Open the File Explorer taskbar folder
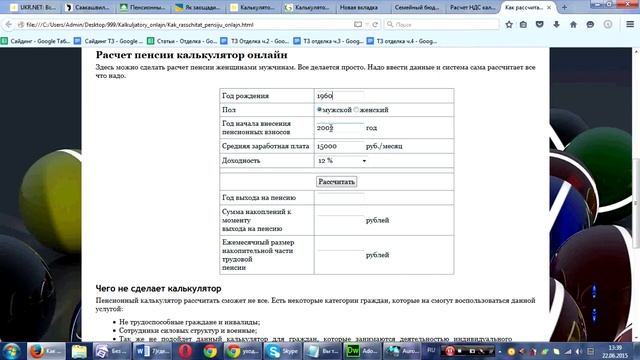This screenshot has height=360, width=640. (x=79, y=351)
